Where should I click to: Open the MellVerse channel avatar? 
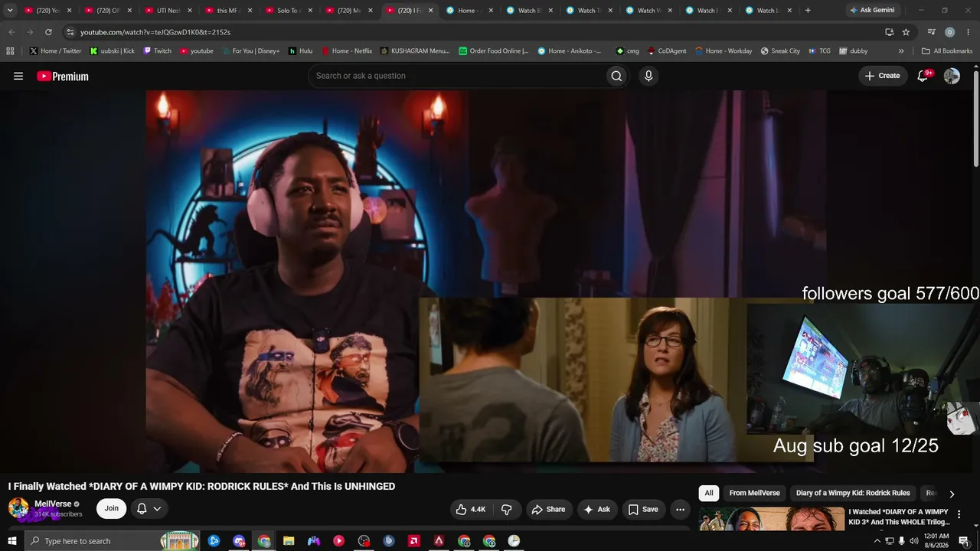point(18,508)
